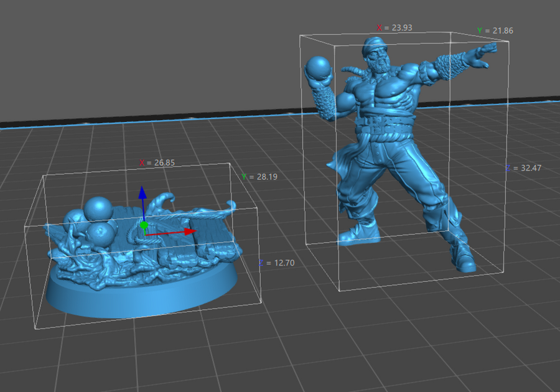The height and width of the screenshot is (392, 560).
Task: Click the X = 23.93 dimension label
Action: pyautogui.click(x=394, y=28)
